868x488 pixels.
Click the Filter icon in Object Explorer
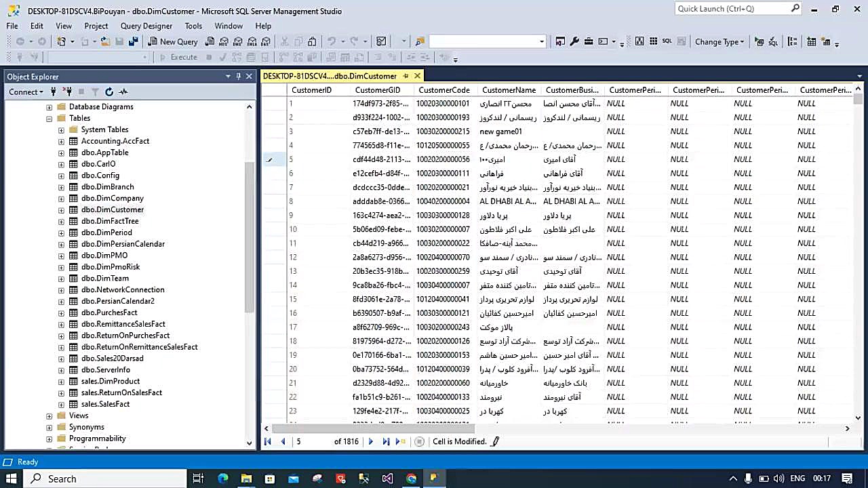95,91
